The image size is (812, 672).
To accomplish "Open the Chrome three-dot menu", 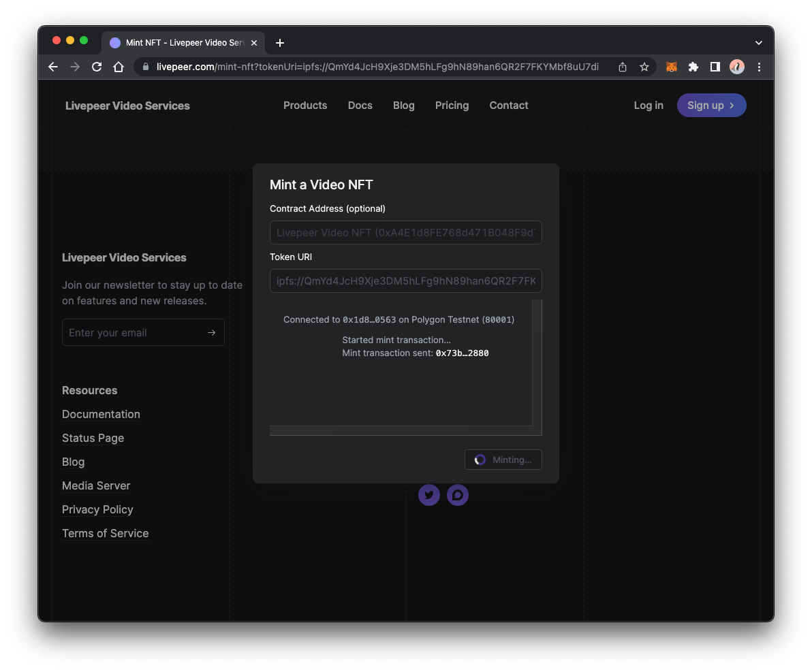I will (x=759, y=67).
